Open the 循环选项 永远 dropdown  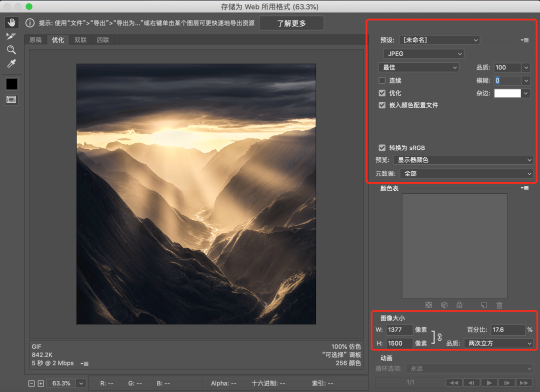click(x=469, y=369)
